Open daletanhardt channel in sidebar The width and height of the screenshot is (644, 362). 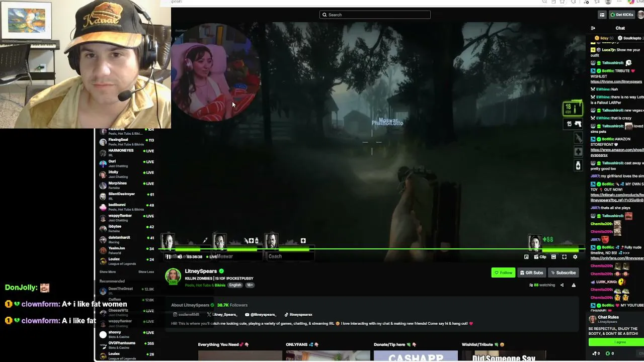(127, 239)
